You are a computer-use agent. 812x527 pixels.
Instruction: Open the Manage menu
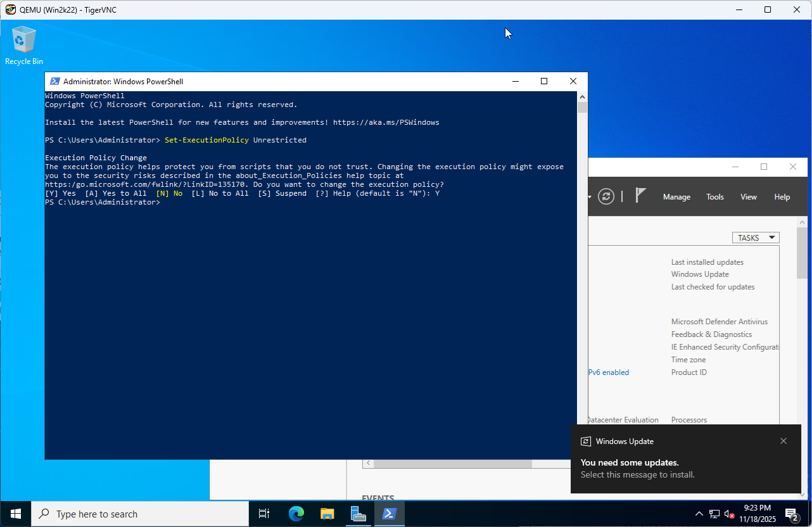point(676,197)
